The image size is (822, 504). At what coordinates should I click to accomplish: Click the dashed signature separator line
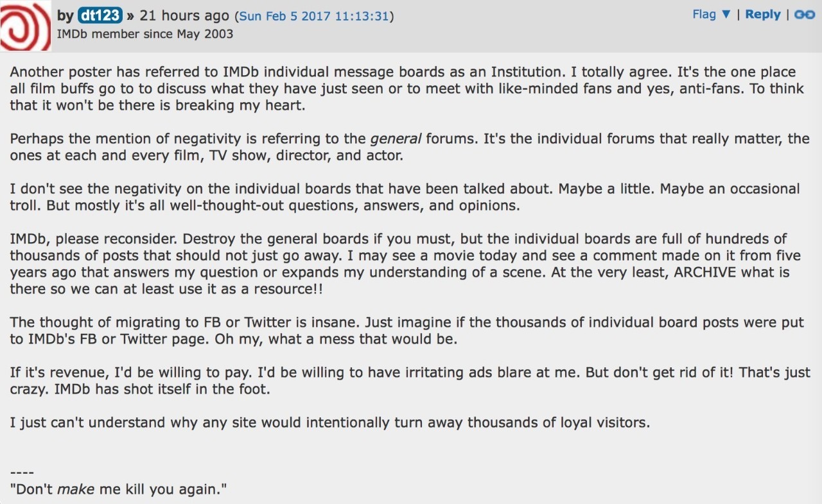pos(22,473)
